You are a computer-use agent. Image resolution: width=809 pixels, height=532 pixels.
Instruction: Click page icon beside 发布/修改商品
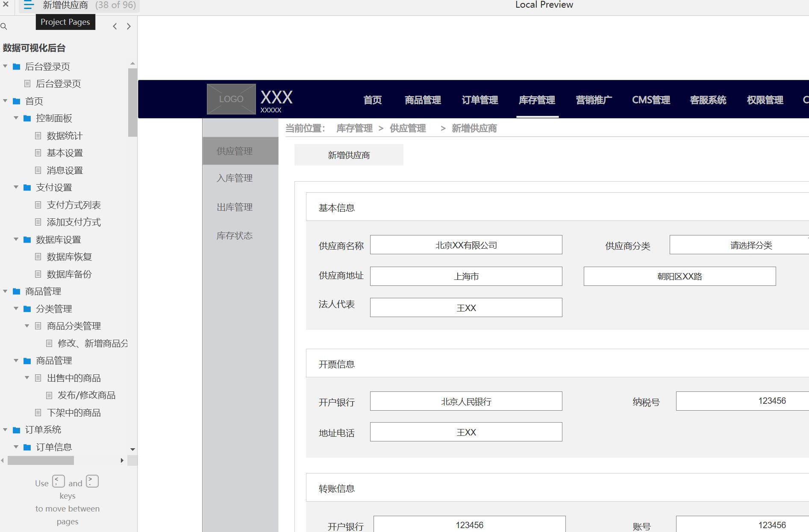pos(49,395)
